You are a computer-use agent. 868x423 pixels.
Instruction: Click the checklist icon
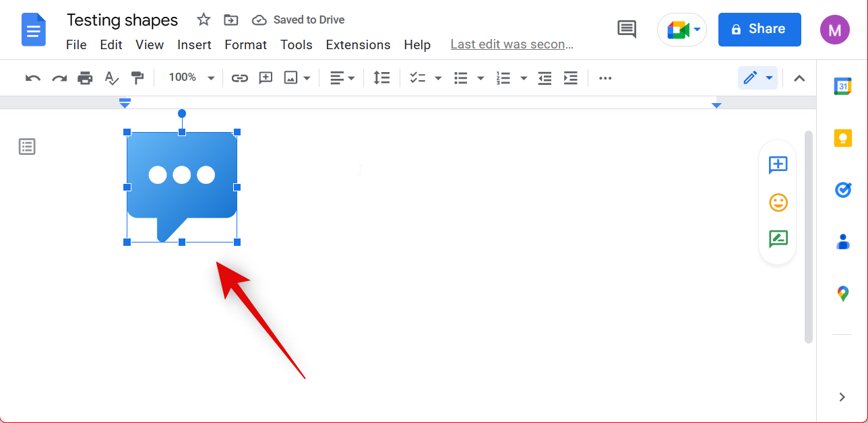click(418, 78)
